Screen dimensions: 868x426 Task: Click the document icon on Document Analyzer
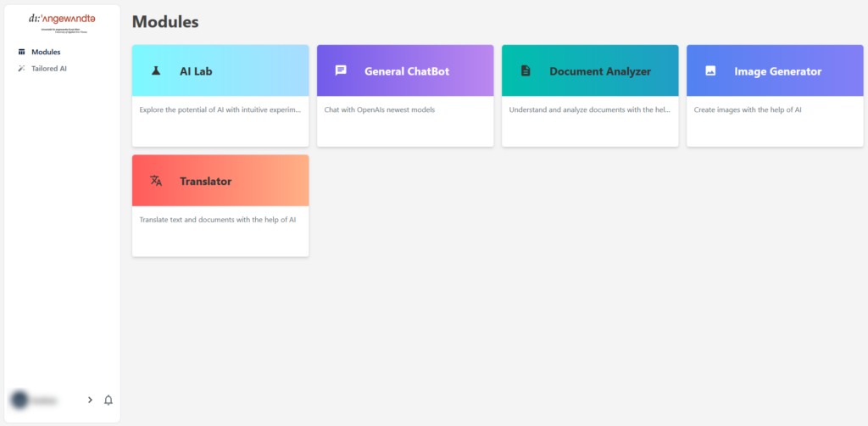(x=526, y=71)
